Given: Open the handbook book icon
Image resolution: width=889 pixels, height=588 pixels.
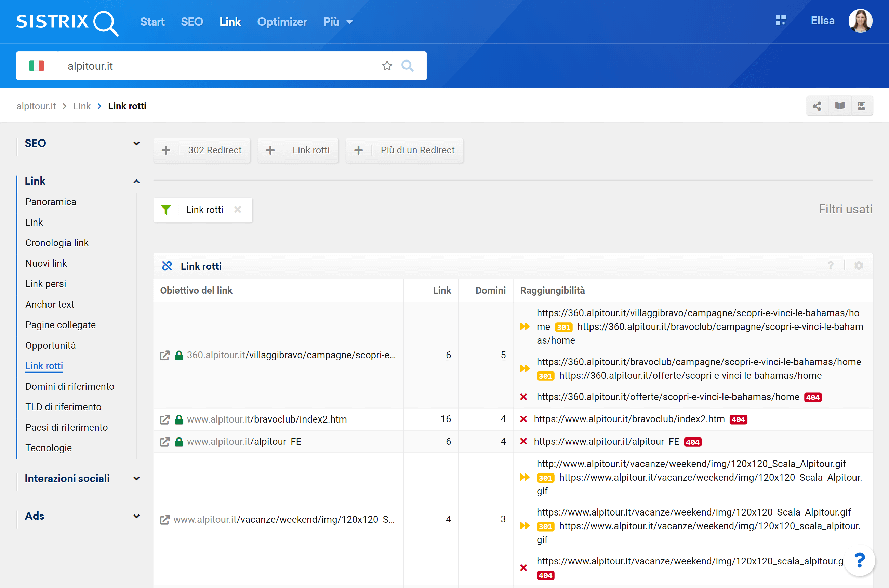Looking at the screenshot, I should pyautogui.click(x=839, y=106).
